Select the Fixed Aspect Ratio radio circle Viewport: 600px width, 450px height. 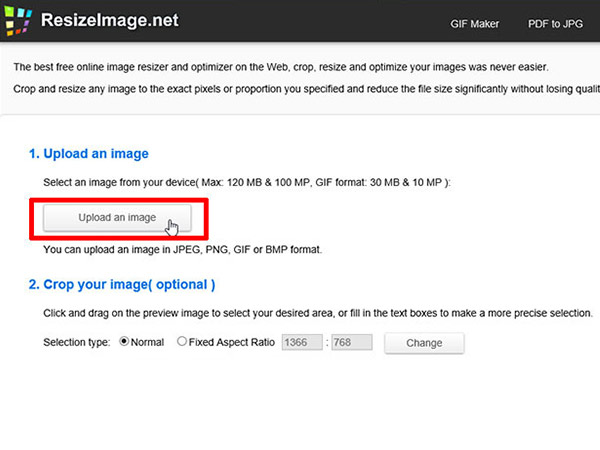coord(182,341)
